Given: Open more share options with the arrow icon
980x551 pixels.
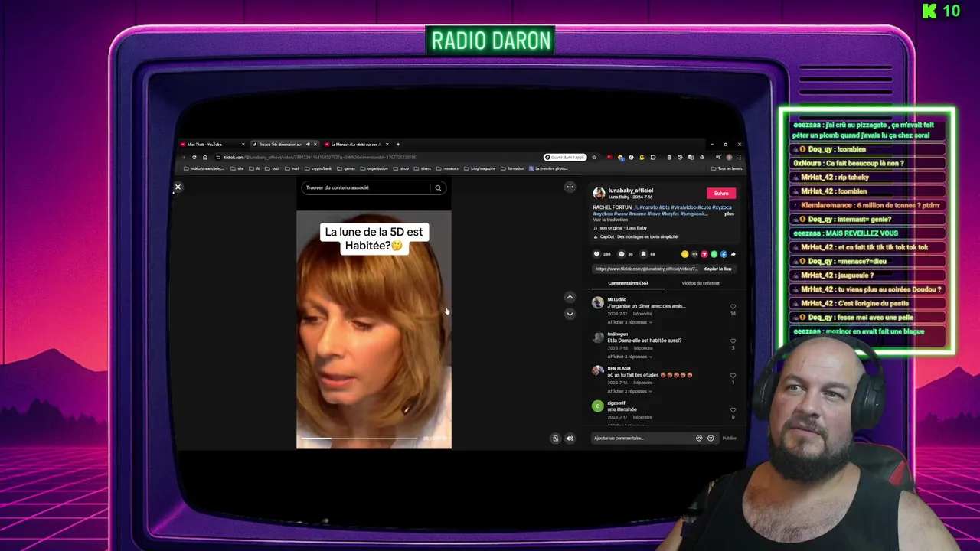Looking at the screenshot, I should point(733,254).
